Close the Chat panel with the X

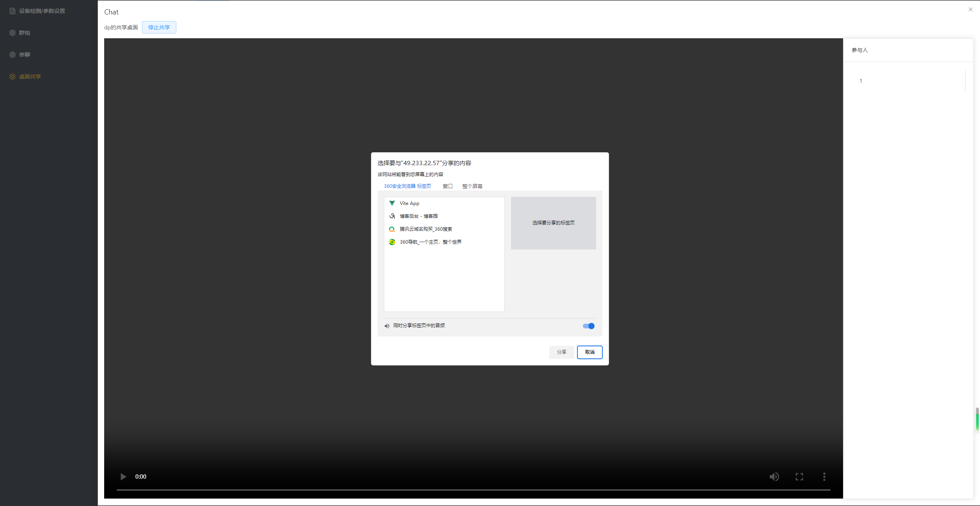click(x=970, y=9)
